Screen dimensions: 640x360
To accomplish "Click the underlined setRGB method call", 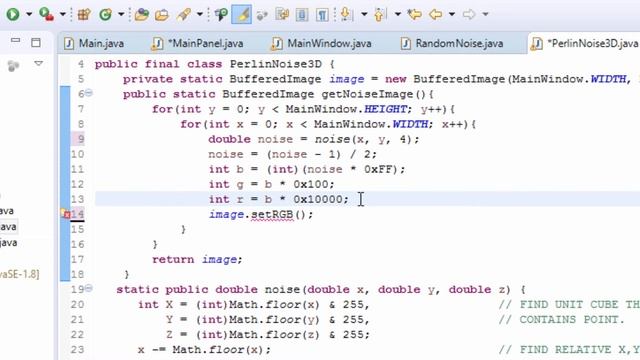I will coord(272,215).
